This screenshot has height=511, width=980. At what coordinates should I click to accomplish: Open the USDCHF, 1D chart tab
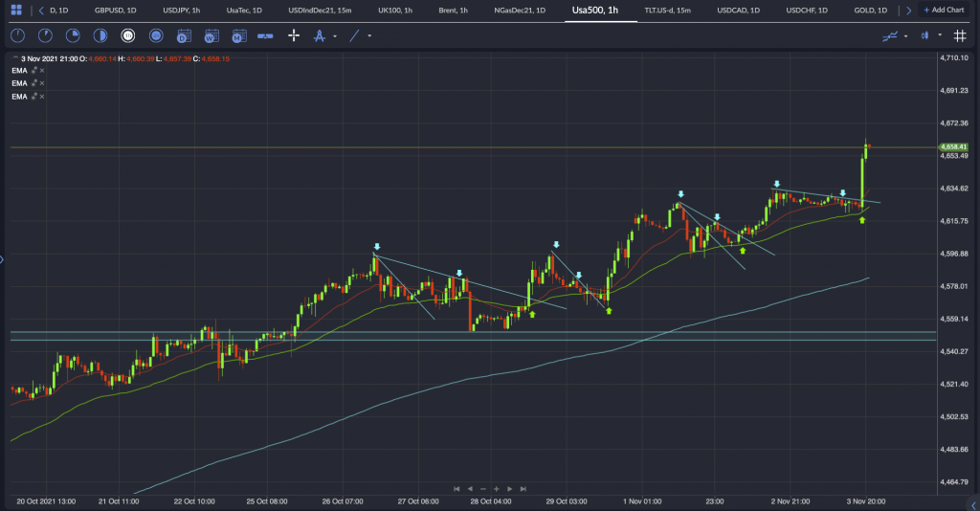click(806, 11)
